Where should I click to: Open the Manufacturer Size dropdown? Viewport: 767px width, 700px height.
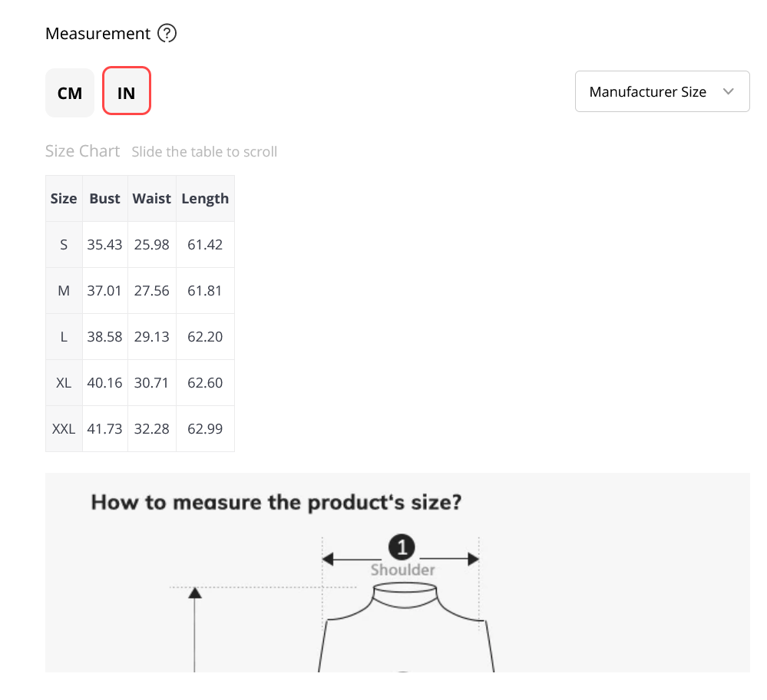coord(663,91)
